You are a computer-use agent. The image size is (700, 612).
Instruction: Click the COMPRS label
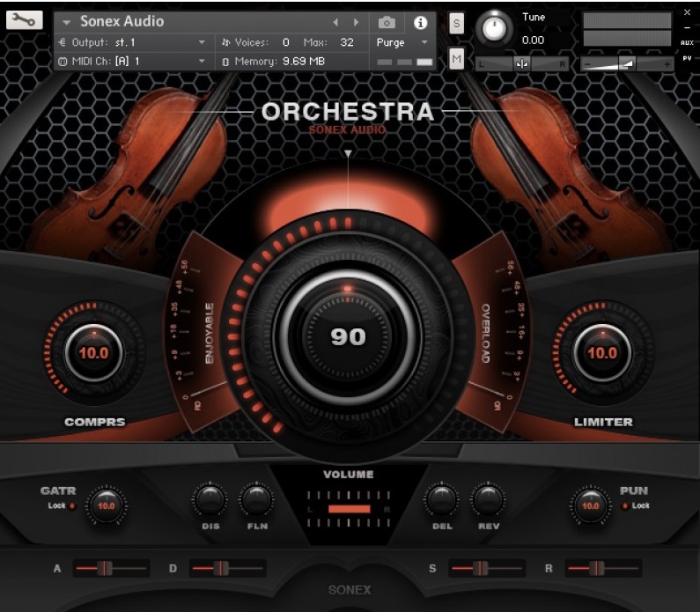click(x=94, y=422)
